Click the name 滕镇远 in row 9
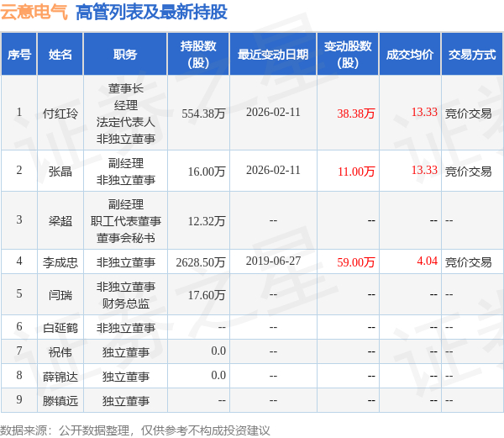Image resolution: width=504 pixels, height=438 pixels. (60, 401)
